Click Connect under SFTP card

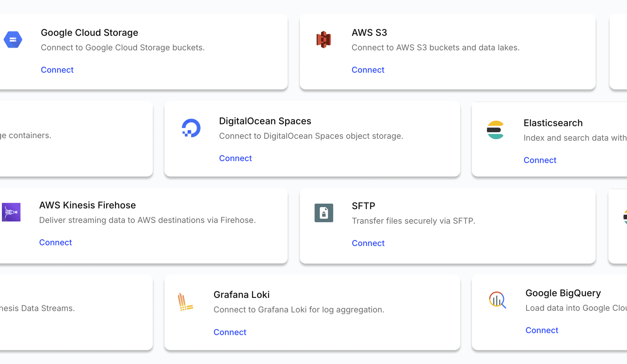(368, 243)
